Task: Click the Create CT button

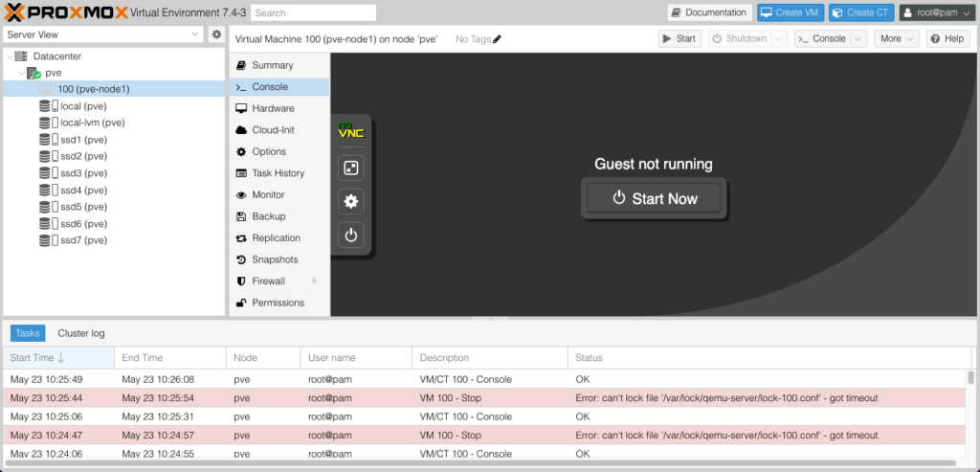Action: (862, 12)
